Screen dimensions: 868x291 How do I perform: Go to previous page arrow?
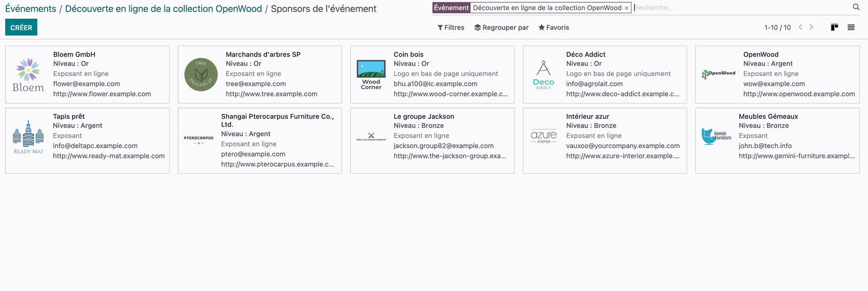coord(800,27)
